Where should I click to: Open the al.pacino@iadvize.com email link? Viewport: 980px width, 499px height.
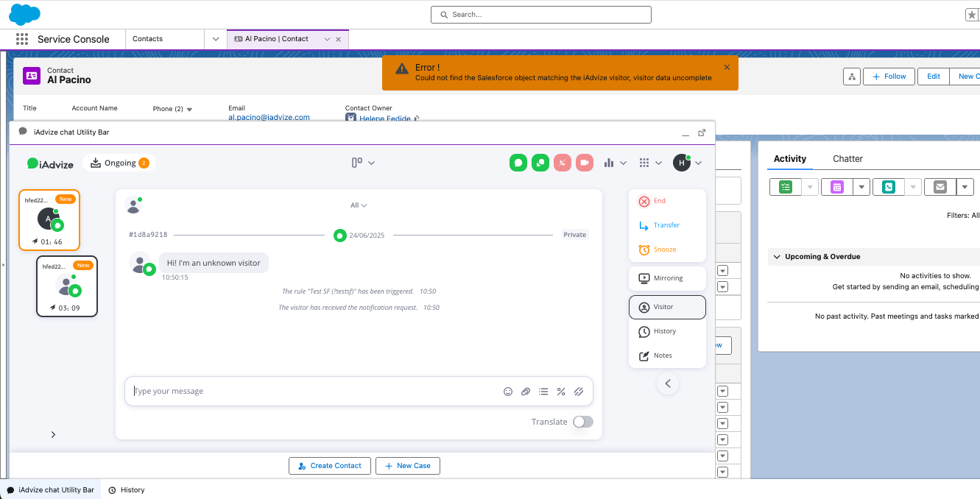(x=269, y=117)
